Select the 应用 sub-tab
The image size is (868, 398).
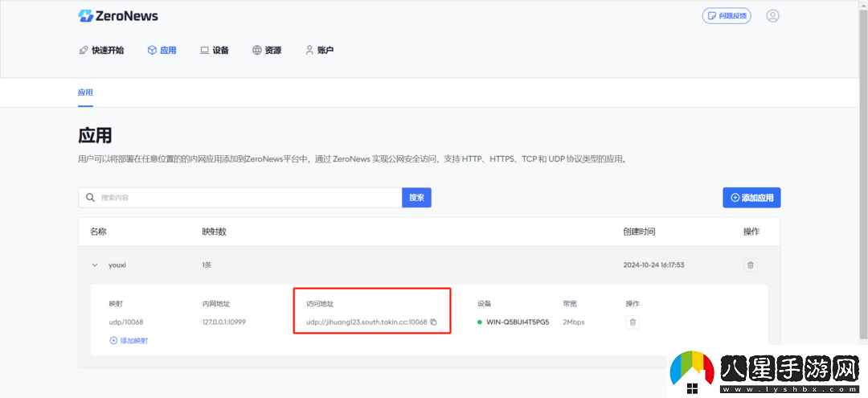(x=85, y=92)
